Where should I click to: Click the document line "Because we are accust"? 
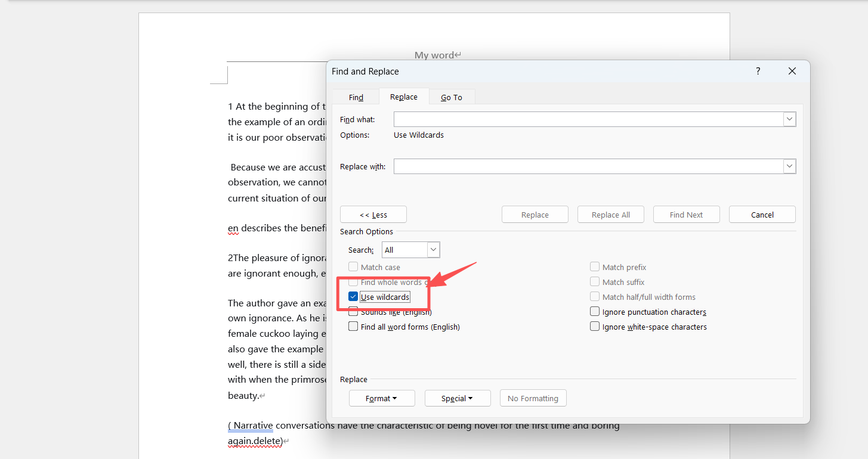[278, 168]
